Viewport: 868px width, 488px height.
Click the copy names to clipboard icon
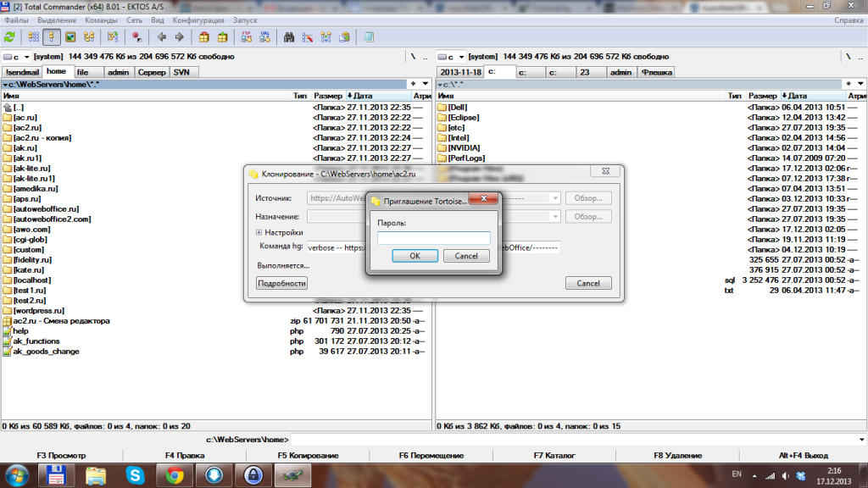tap(344, 37)
